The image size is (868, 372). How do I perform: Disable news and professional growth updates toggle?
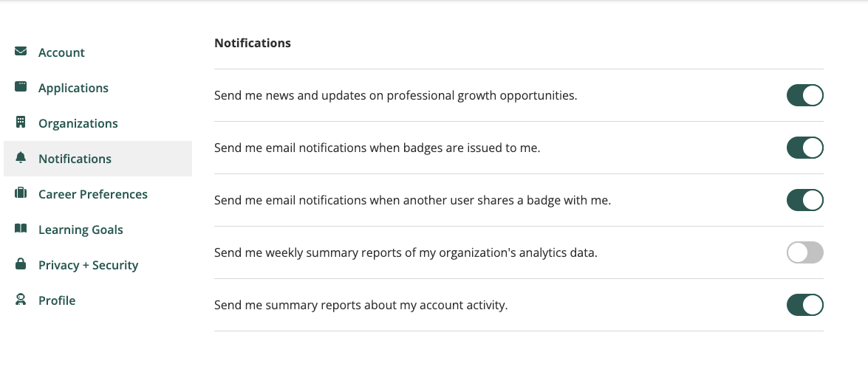805,95
